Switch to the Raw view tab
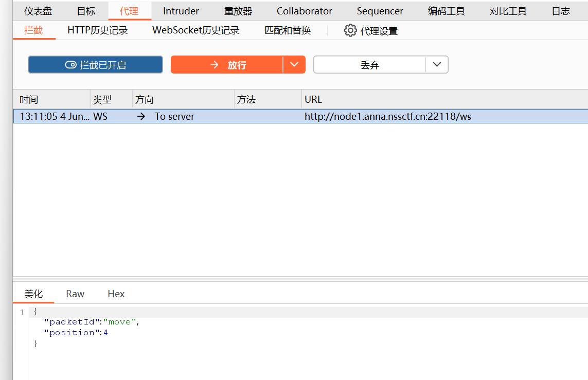The height and width of the screenshot is (380, 588). pyautogui.click(x=75, y=294)
